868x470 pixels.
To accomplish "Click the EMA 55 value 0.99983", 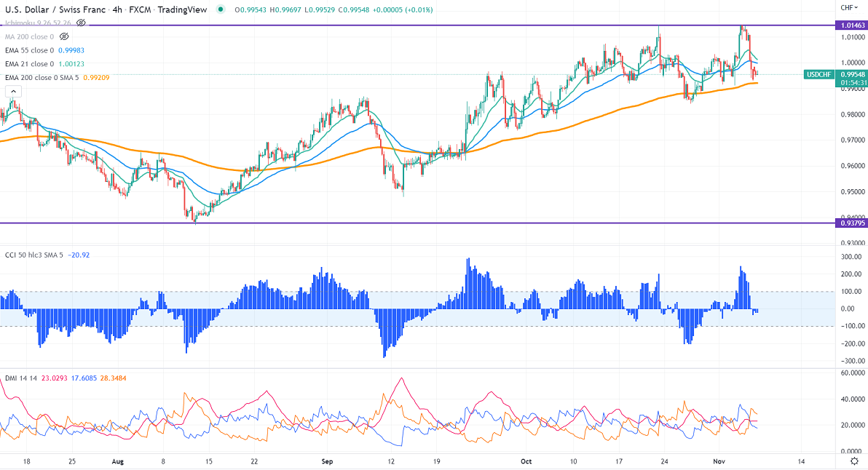I will [x=71, y=50].
